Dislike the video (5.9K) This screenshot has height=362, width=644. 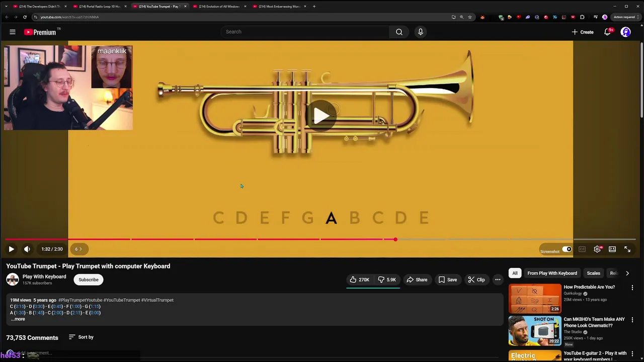coord(387,280)
